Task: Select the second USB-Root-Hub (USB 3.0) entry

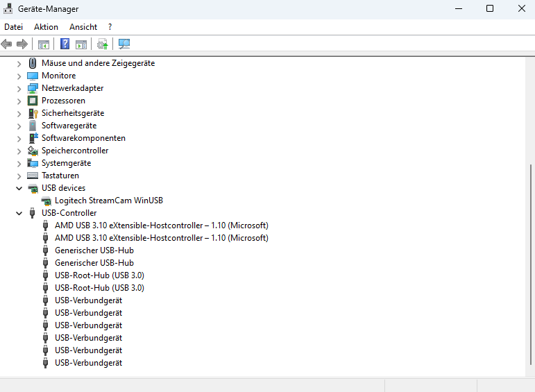Action: click(99, 288)
